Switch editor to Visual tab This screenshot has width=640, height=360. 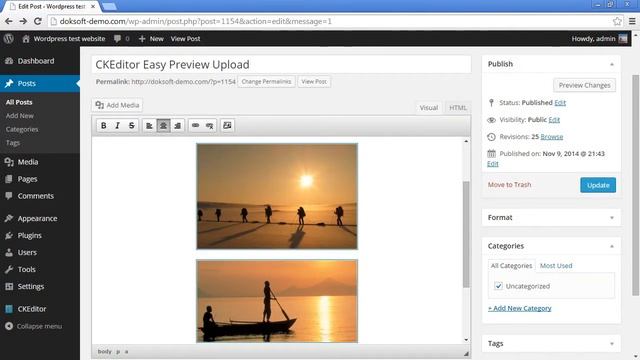pos(429,108)
